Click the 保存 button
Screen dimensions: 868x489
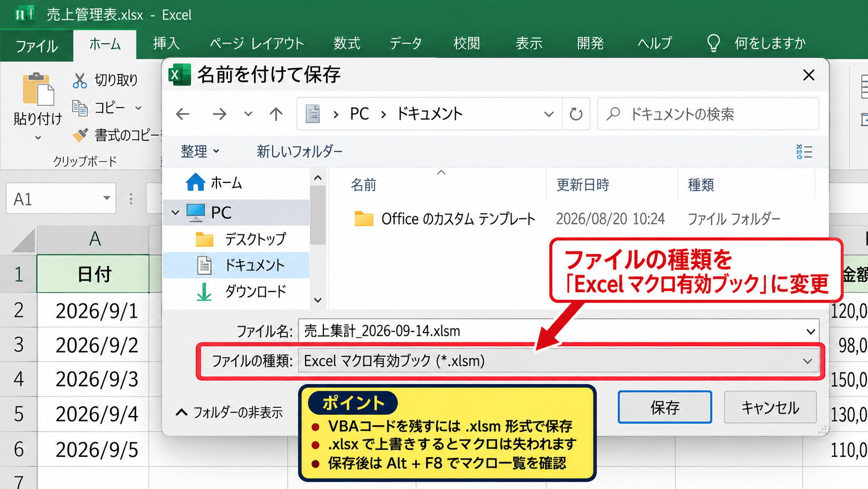tap(664, 407)
